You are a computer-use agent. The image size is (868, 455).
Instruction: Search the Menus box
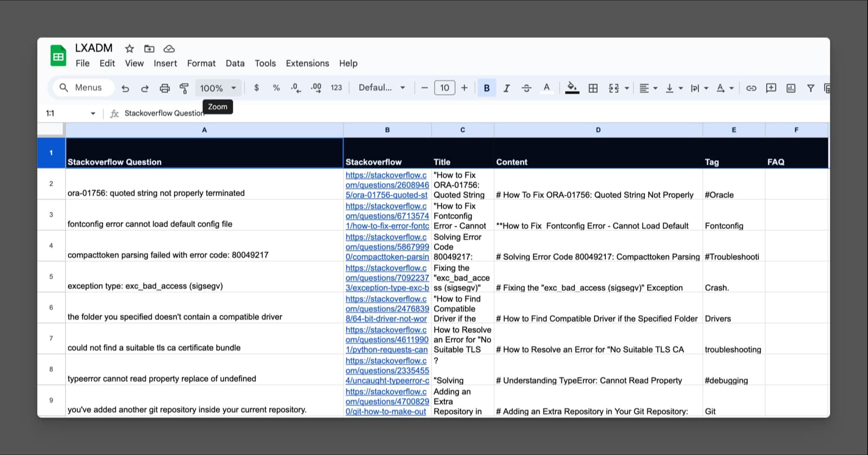point(83,87)
